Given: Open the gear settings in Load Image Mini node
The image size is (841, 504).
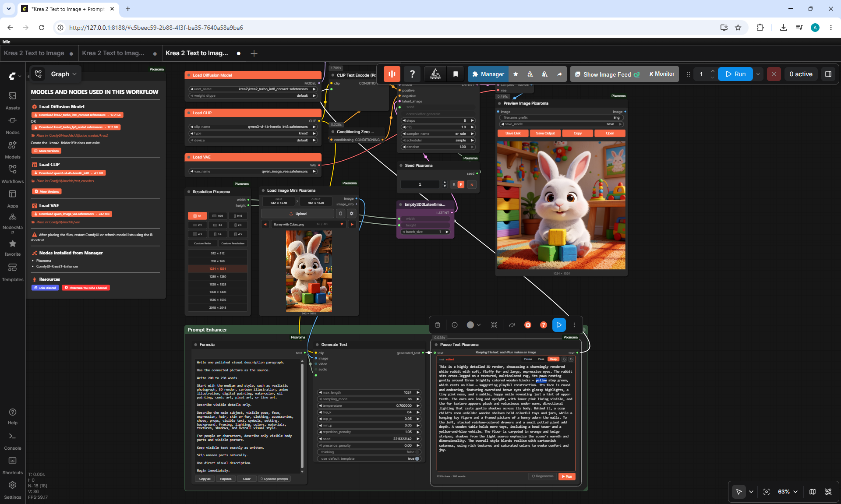Looking at the screenshot, I should [351, 214].
